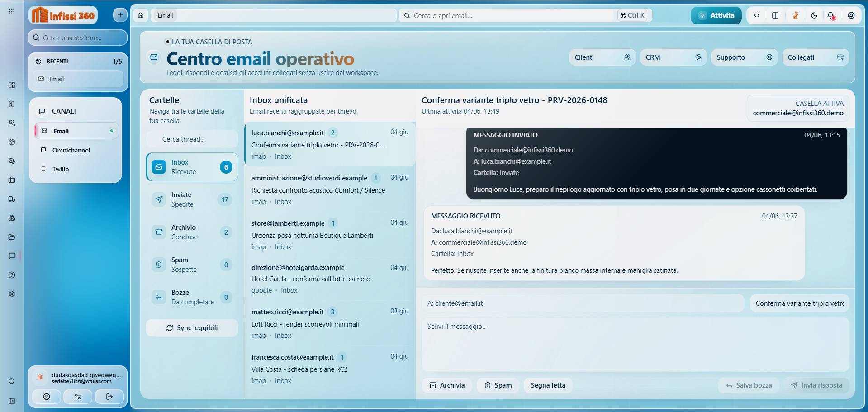Open the settings gear icon in left rail

point(12,294)
